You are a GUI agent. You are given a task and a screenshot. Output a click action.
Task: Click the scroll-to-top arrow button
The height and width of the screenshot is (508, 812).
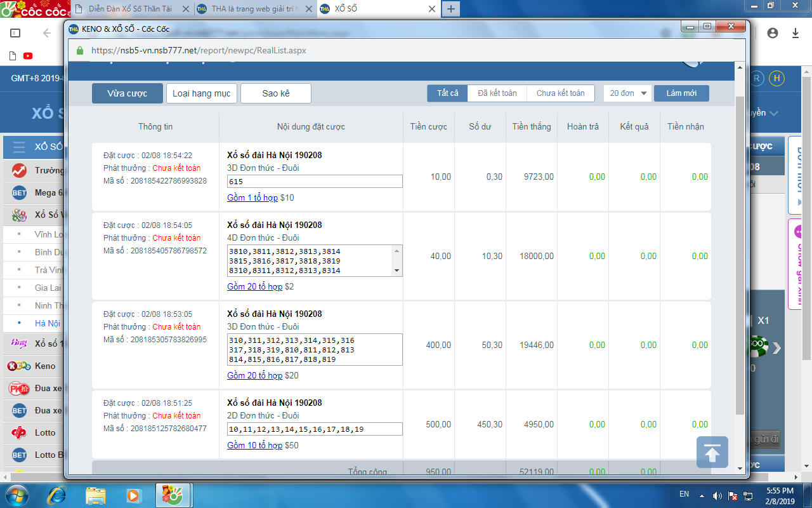click(712, 452)
